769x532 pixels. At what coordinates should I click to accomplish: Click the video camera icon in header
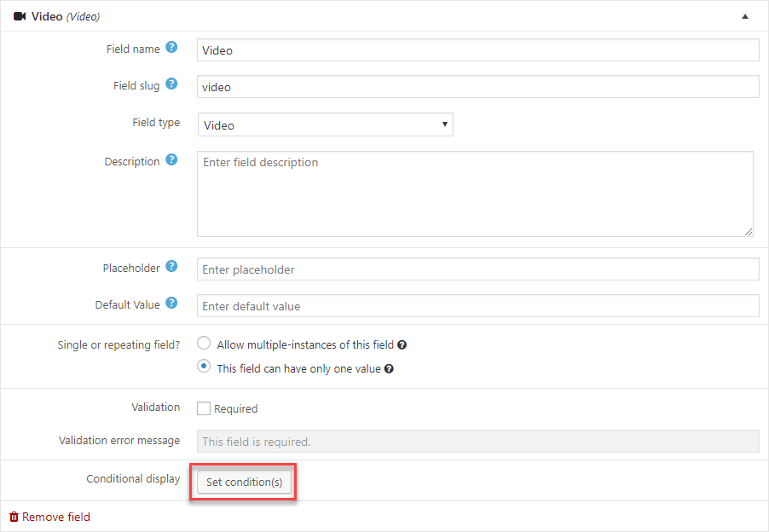pos(20,17)
